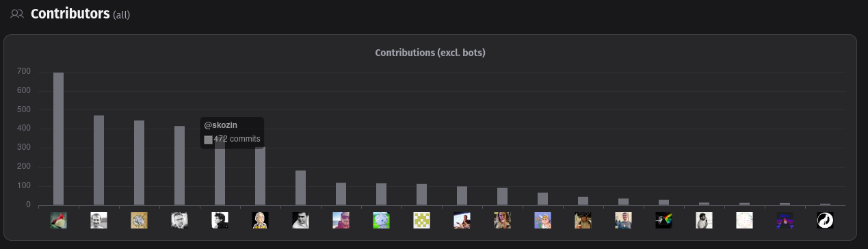The height and width of the screenshot is (249, 868).
Task: Click the third contributor's bar
Action: (x=140, y=163)
